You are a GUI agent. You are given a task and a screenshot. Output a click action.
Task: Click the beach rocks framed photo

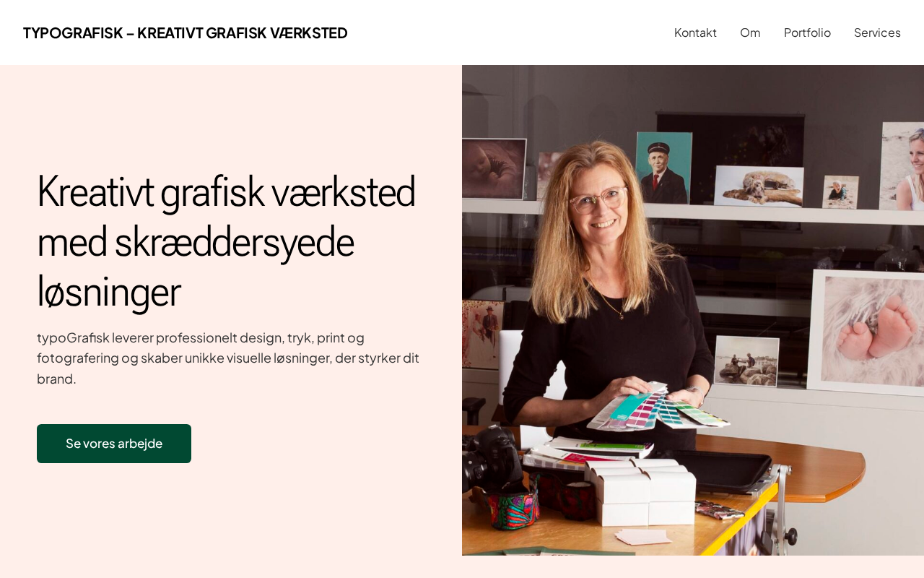[x=746, y=361]
